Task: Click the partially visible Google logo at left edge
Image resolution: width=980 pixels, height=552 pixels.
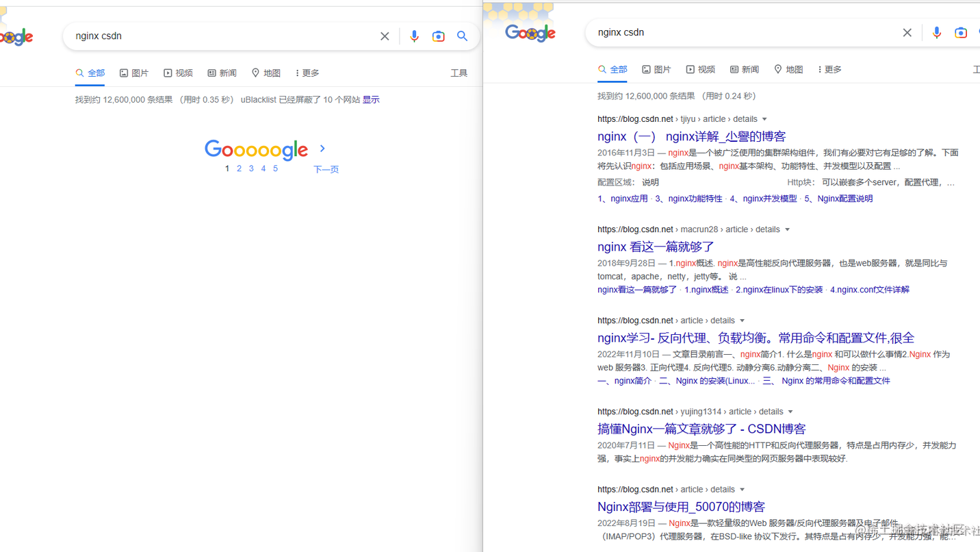Action: coord(15,37)
